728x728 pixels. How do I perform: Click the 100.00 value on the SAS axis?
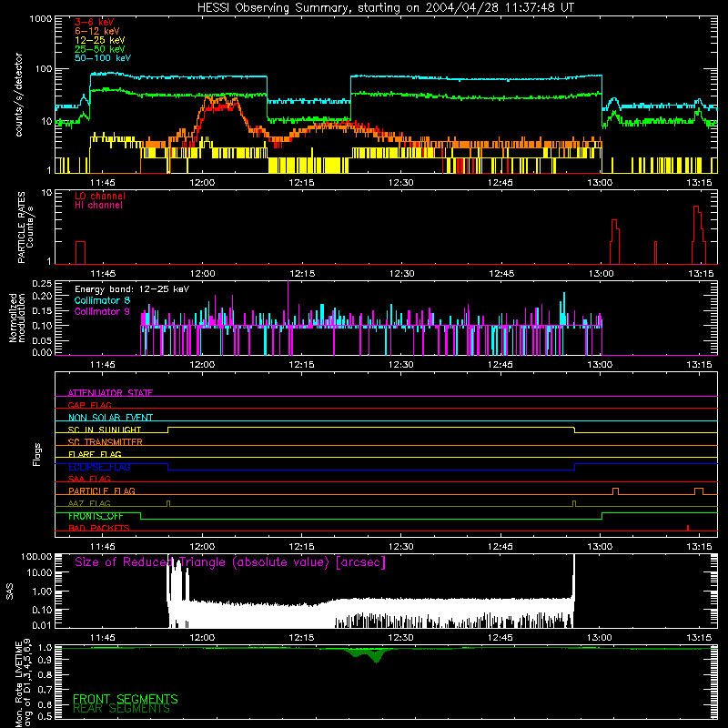click(36, 556)
